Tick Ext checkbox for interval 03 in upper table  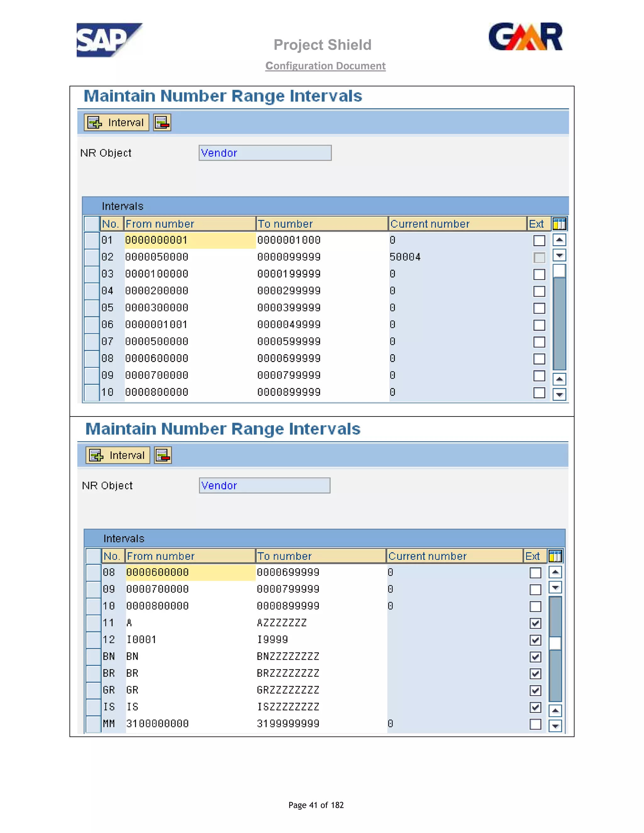(539, 274)
